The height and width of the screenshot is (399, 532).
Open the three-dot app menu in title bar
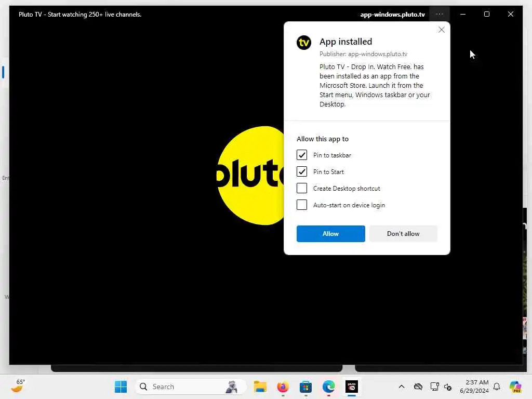[439, 14]
